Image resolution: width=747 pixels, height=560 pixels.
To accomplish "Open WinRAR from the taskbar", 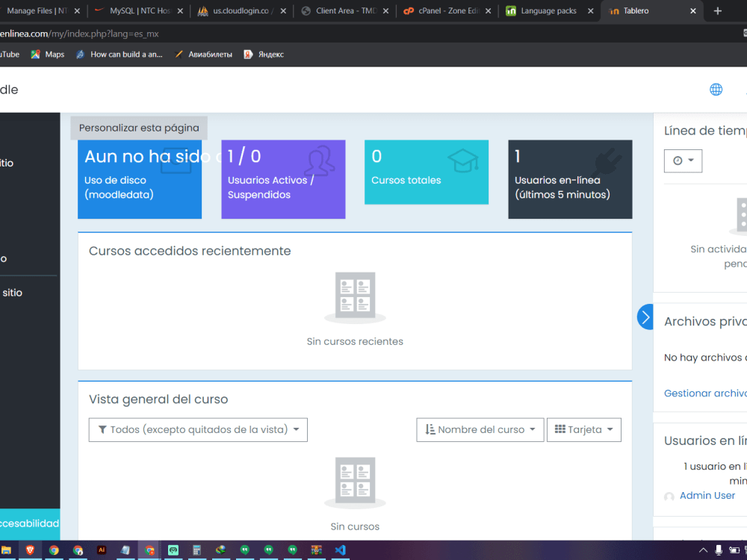I will (316, 550).
